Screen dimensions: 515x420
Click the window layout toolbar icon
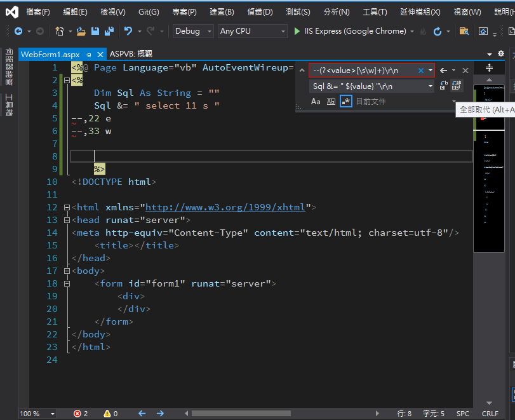coord(483,31)
